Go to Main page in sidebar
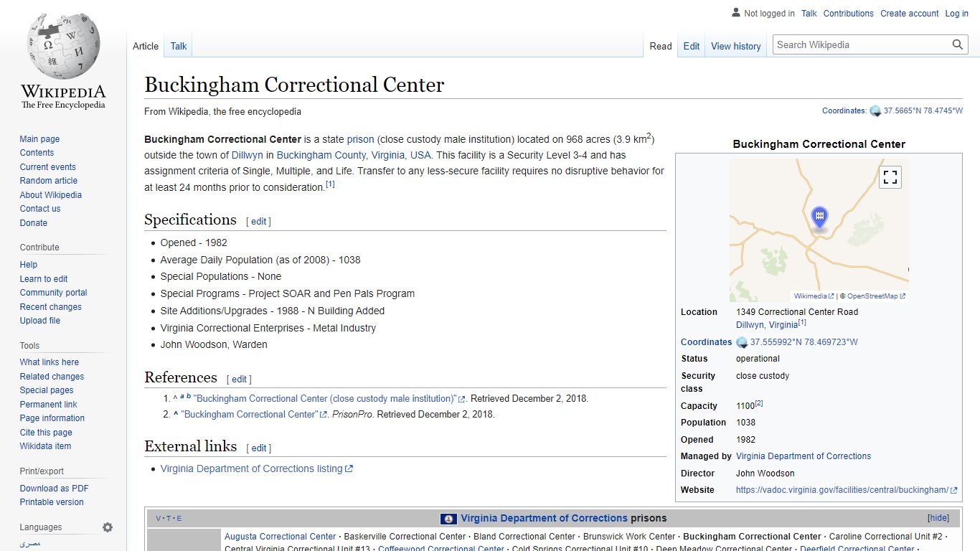 tap(39, 139)
